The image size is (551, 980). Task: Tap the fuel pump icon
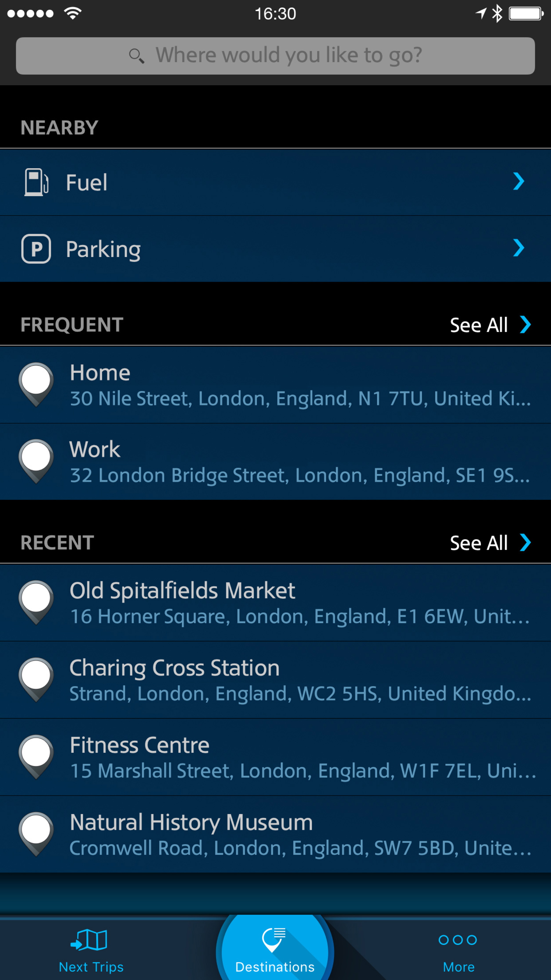pos(36,182)
